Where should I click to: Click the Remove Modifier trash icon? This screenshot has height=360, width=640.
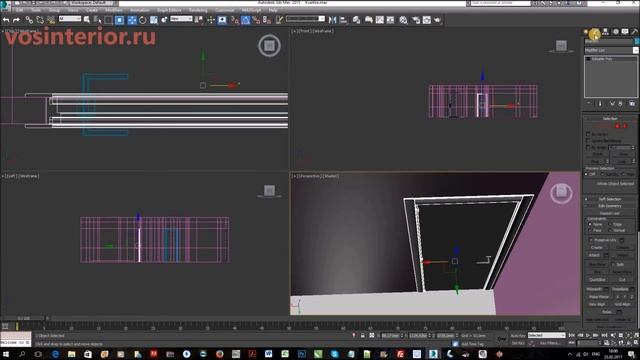(620, 104)
